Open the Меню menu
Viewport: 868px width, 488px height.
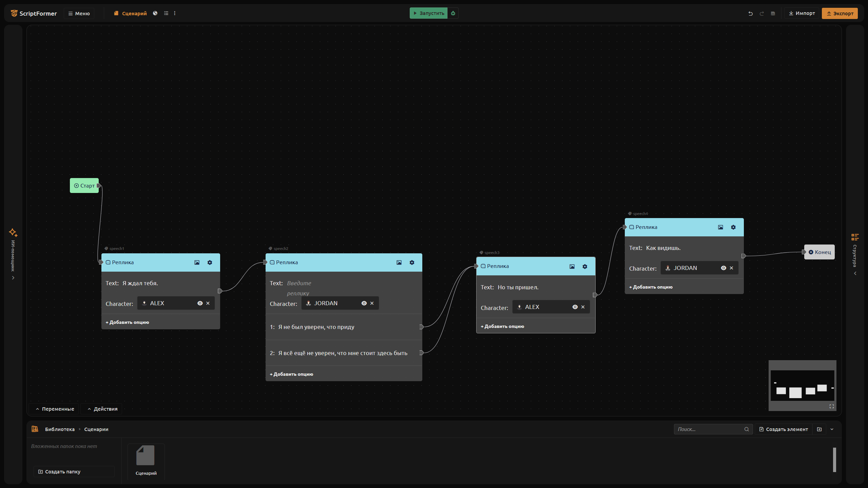pos(79,14)
